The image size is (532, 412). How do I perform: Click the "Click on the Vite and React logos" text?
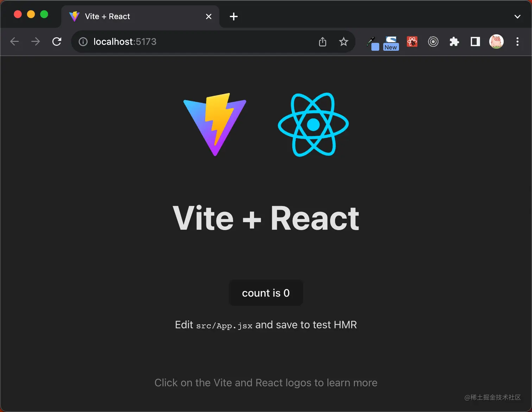tap(266, 383)
